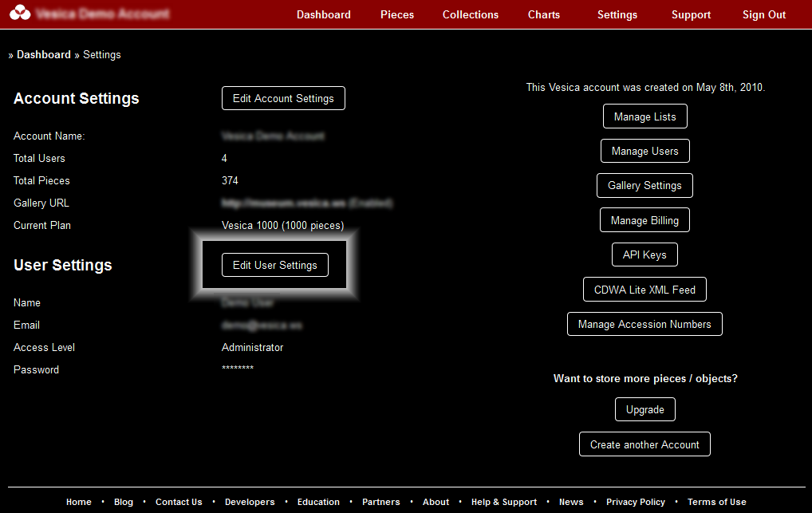Click Create another Account
Viewport: 812px width, 513px height.
click(x=644, y=444)
